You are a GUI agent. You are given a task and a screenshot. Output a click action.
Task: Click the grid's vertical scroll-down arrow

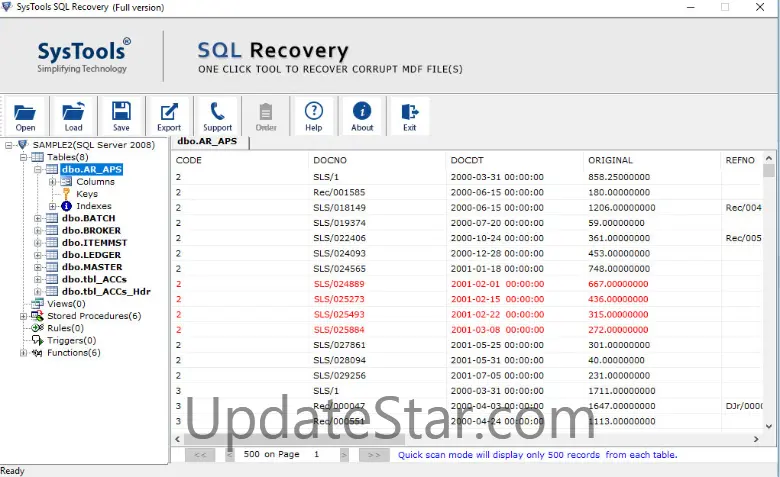769,426
